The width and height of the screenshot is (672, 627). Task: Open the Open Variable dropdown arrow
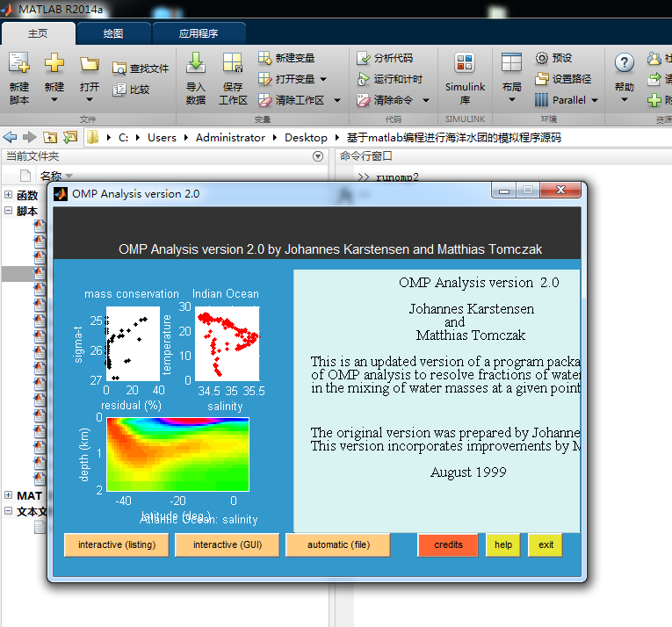(323, 79)
